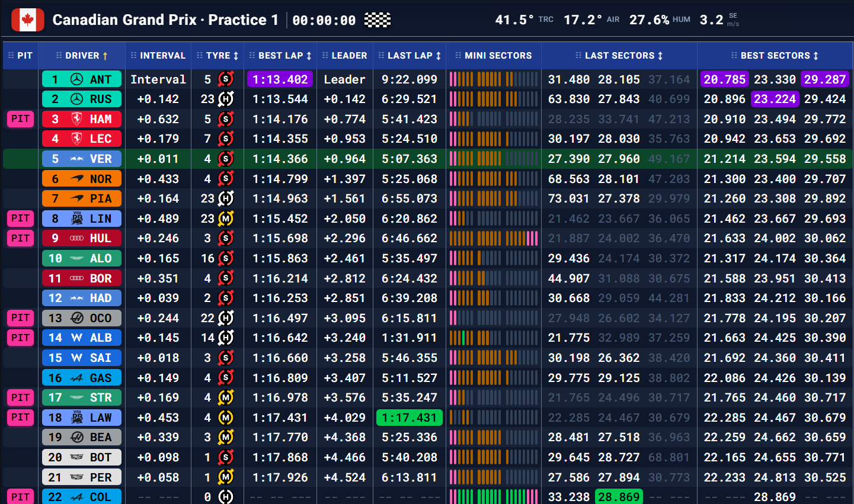Grab the LAST SECTORS column drag handle
Screen dimensions: 854x504
pos(578,56)
